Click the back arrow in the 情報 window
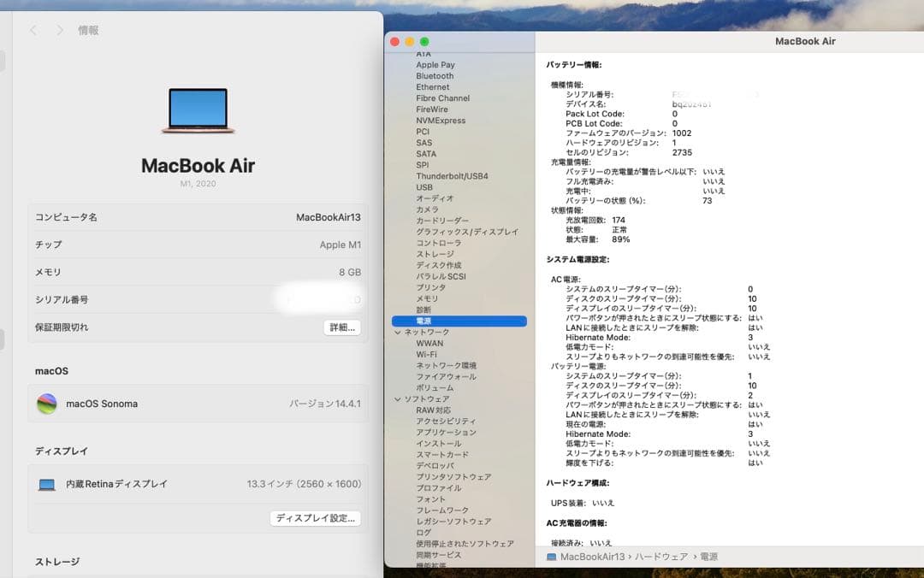This screenshot has width=924, height=578. [x=33, y=30]
